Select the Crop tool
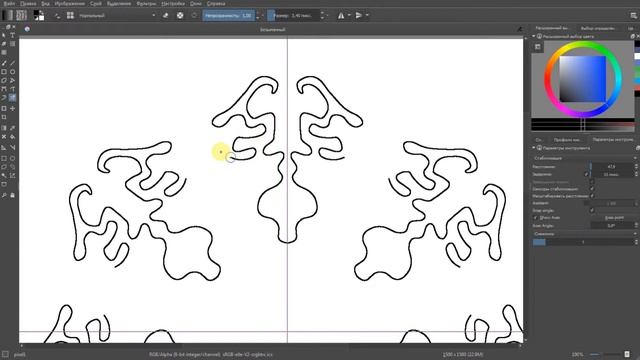Viewport: 640px width, 360px height. tap(4, 117)
